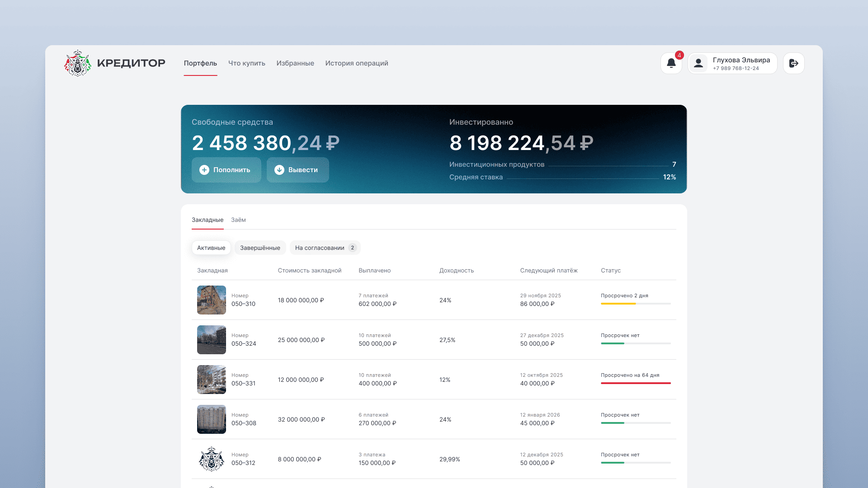Screen dimensions: 868x488
Task: Click the user avatar icon
Action: pos(698,63)
